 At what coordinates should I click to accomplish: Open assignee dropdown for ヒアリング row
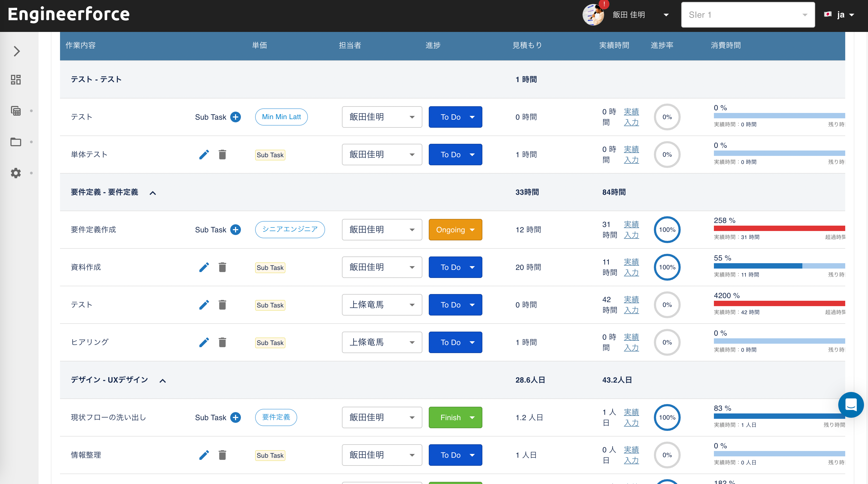click(x=382, y=342)
